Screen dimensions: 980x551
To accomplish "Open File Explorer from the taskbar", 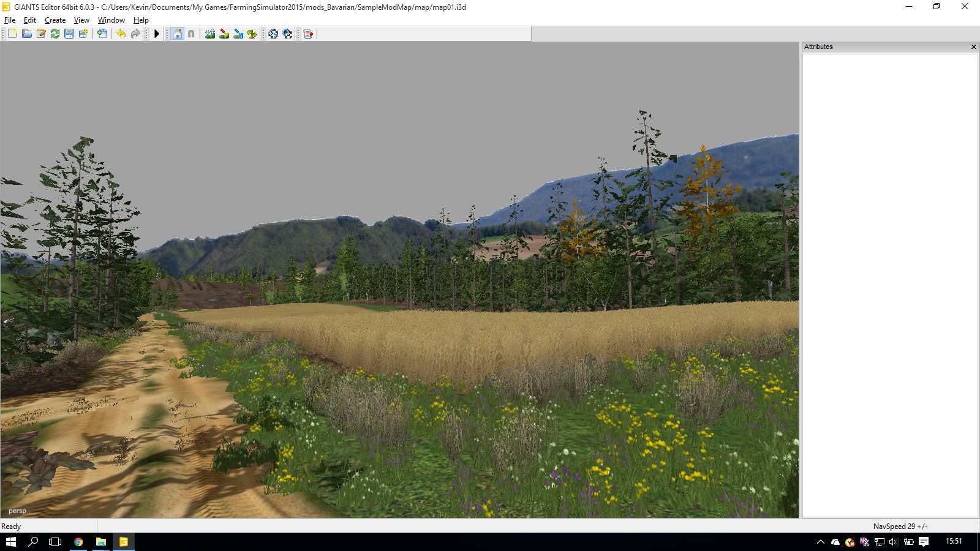I will 101,542.
